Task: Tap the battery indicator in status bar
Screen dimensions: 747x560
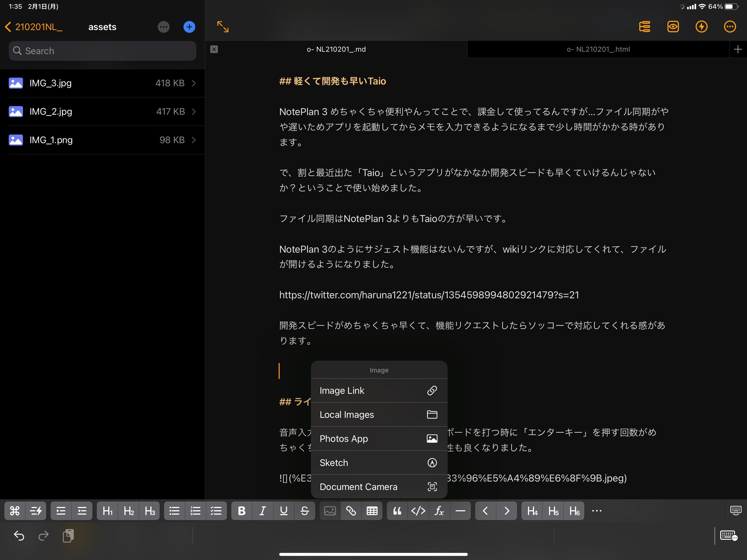Action: tap(731, 7)
